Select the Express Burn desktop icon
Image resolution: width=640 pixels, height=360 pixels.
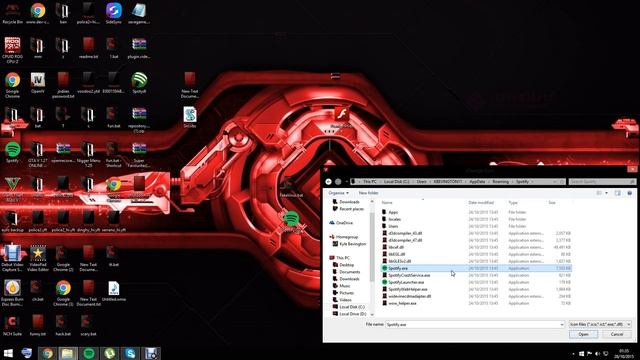(x=12, y=293)
